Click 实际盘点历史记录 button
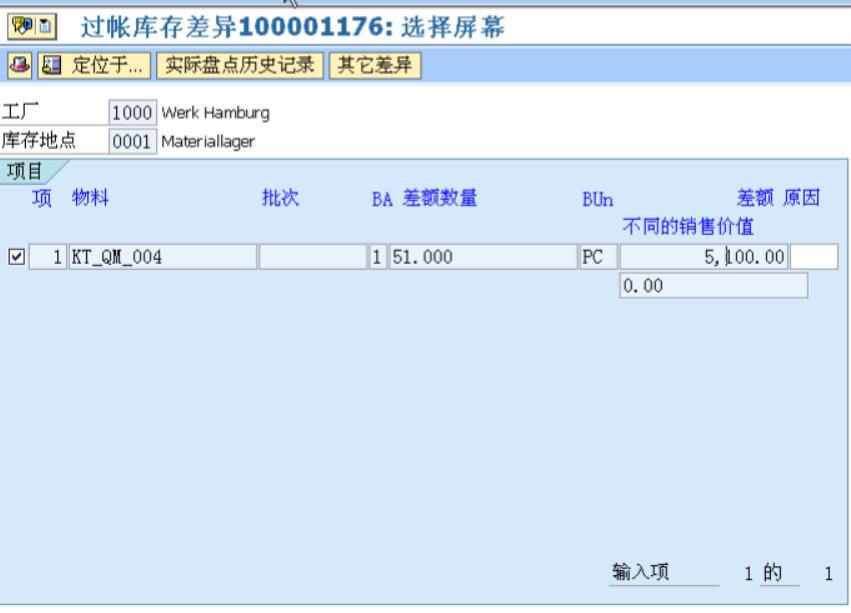Image resolution: width=851 pixels, height=613 pixels. point(238,65)
